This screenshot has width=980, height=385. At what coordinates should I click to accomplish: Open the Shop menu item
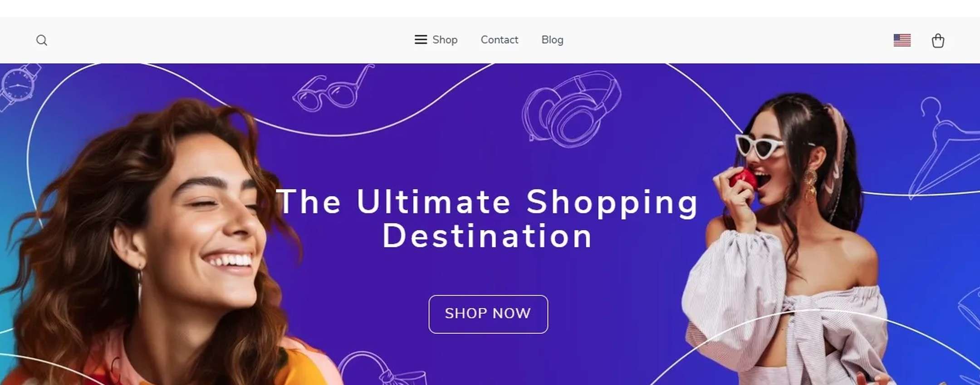[x=445, y=40]
